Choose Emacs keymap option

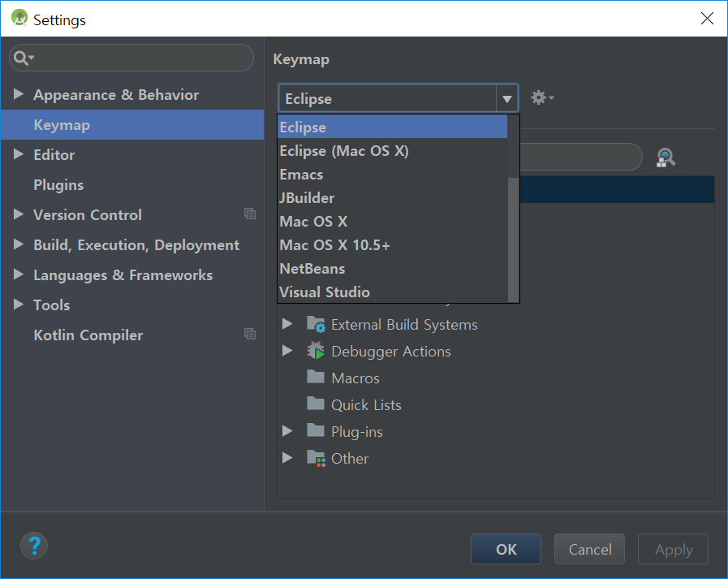click(x=301, y=175)
